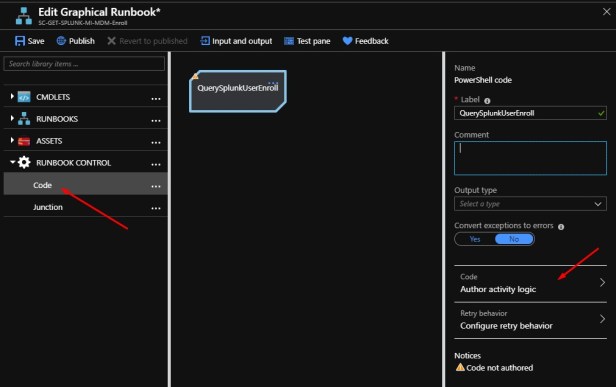Viewport: 616px width, 387px height.
Task: Click the warning icon on QuerySplunkUserEnroll activity
Action: tap(195, 76)
